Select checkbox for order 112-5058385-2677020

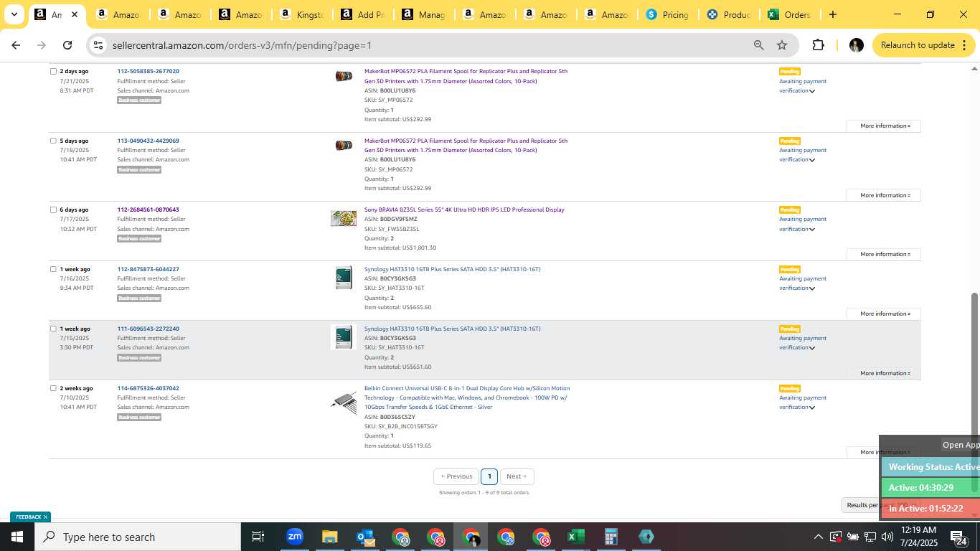coord(53,71)
